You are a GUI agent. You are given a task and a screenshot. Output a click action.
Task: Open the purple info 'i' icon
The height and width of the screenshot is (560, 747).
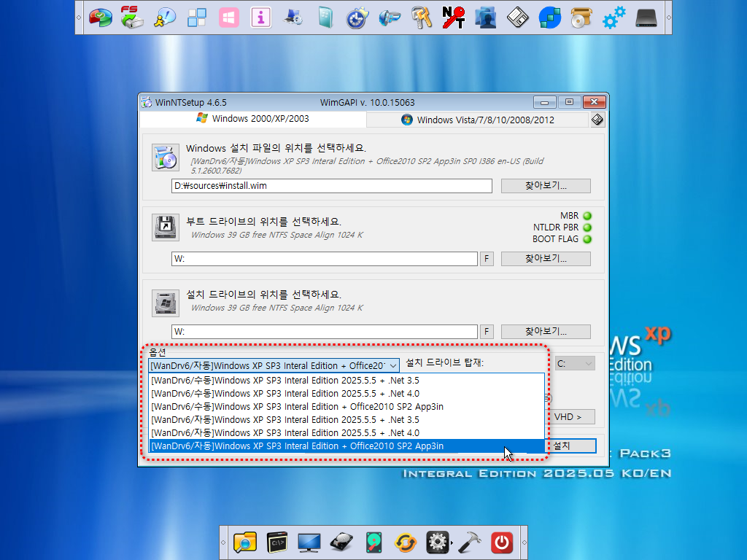[x=261, y=17]
